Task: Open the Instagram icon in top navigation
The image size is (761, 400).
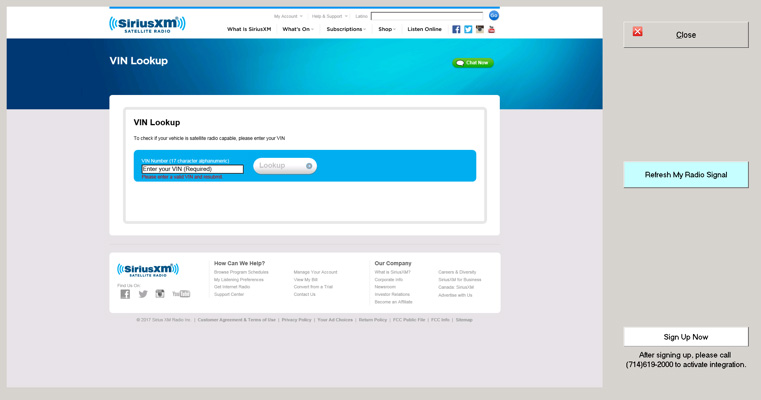Action: (x=480, y=29)
